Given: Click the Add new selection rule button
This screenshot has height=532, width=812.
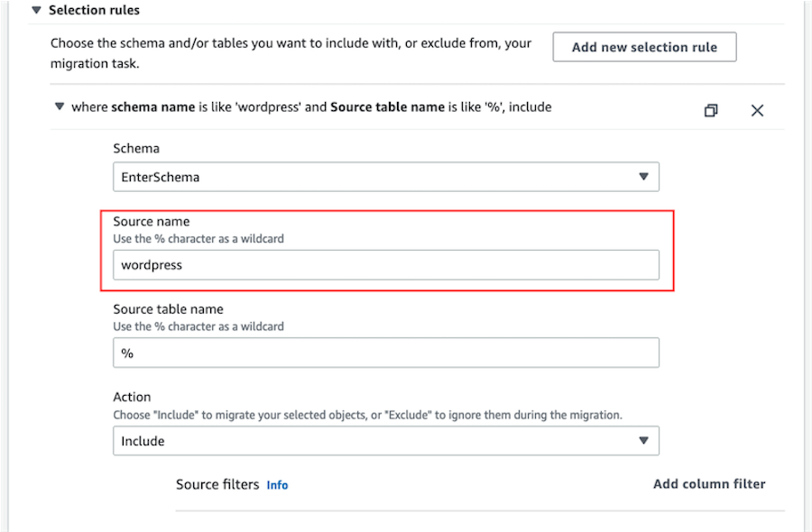Looking at the screenshot, I should click(644, 47).
